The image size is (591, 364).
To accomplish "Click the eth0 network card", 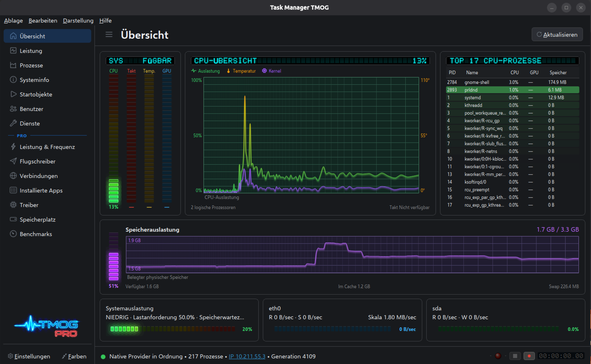I will 342,320.
